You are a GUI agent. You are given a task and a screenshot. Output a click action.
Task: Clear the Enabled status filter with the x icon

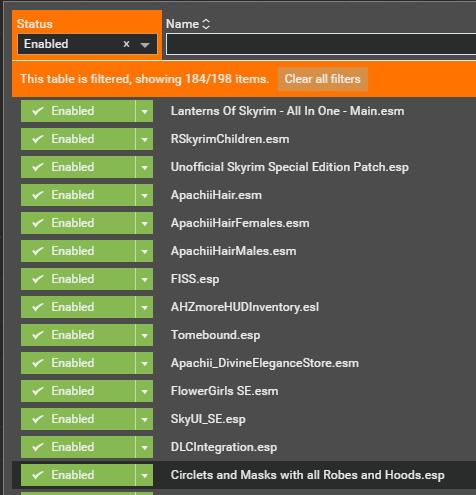pos(126,44)
